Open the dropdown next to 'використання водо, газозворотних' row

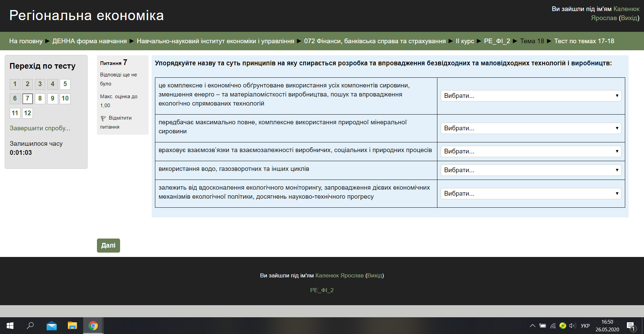point(530,170)
